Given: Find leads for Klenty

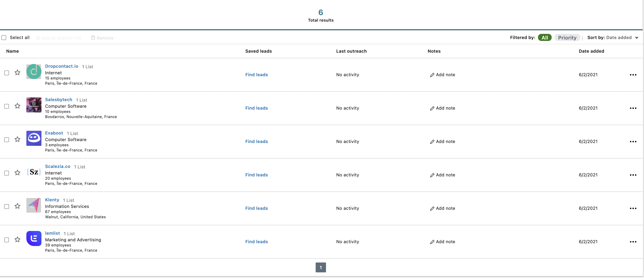Looking at the screenshot, I should click(257, 209).
